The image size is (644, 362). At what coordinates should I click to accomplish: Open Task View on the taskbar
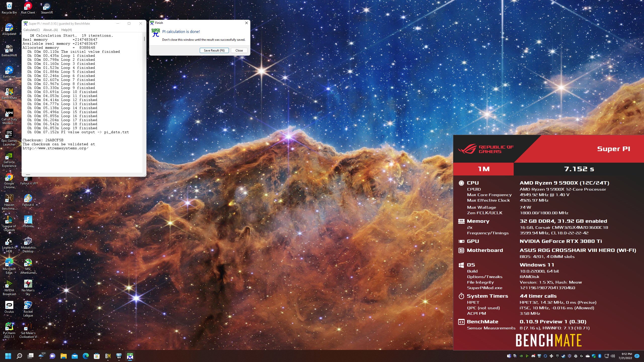[30, 356]
